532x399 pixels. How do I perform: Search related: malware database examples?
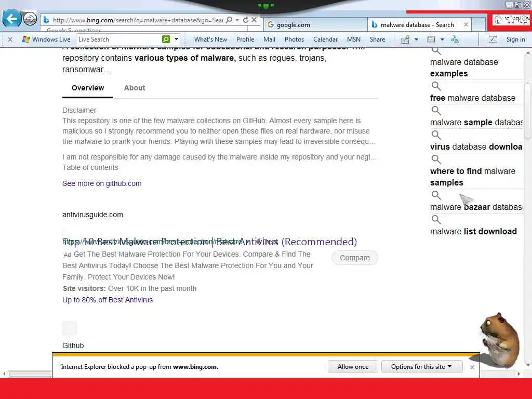tap(464, 68)
